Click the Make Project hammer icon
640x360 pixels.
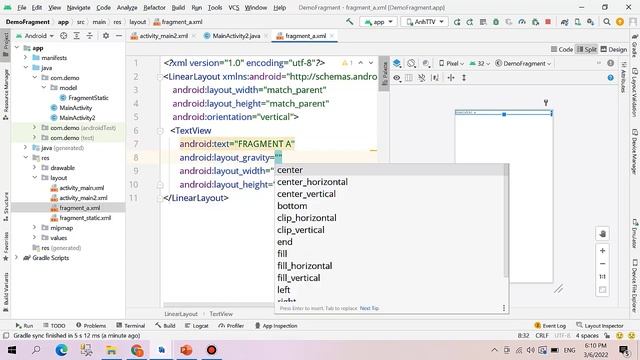(350, 22)
